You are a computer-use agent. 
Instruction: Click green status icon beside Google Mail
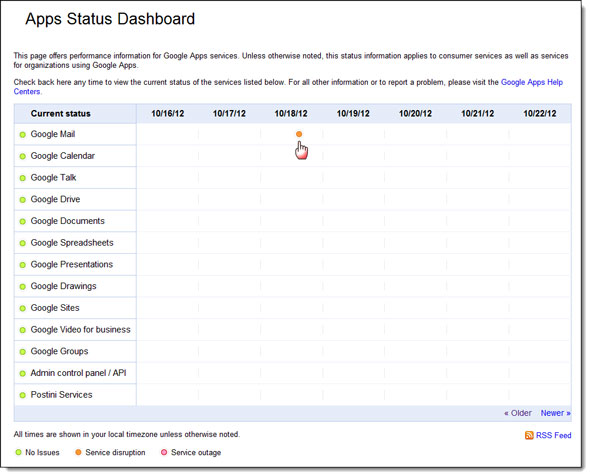point(23,135)
